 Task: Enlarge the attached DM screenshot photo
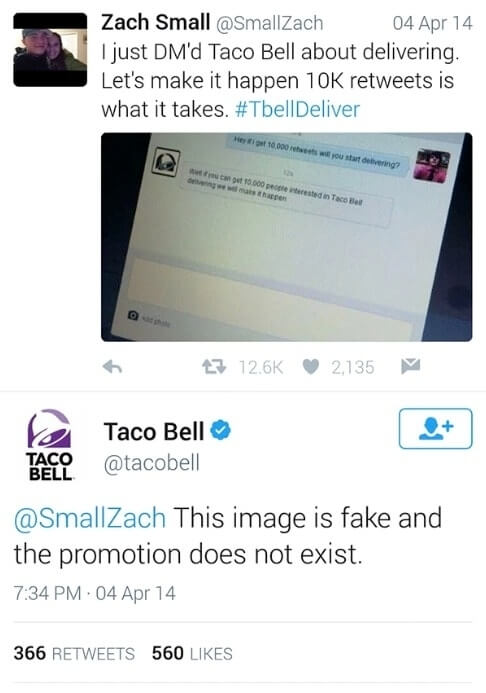(287, 237)
